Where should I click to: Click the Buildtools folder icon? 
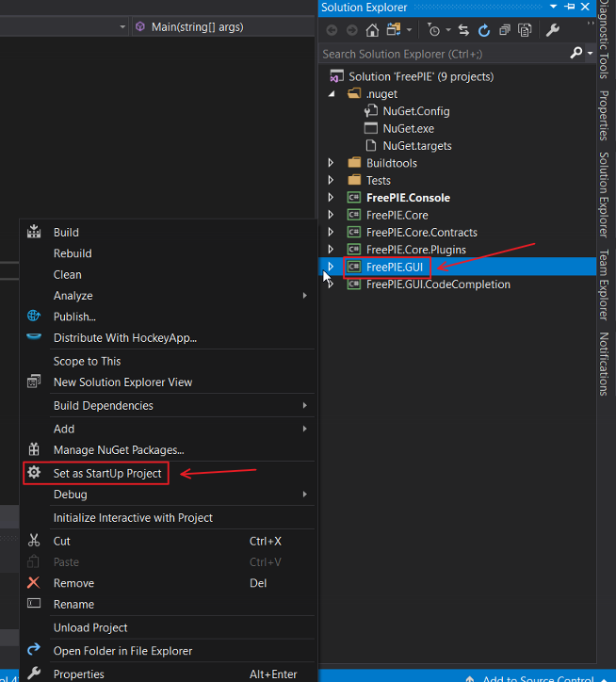(x=354, y=163)
